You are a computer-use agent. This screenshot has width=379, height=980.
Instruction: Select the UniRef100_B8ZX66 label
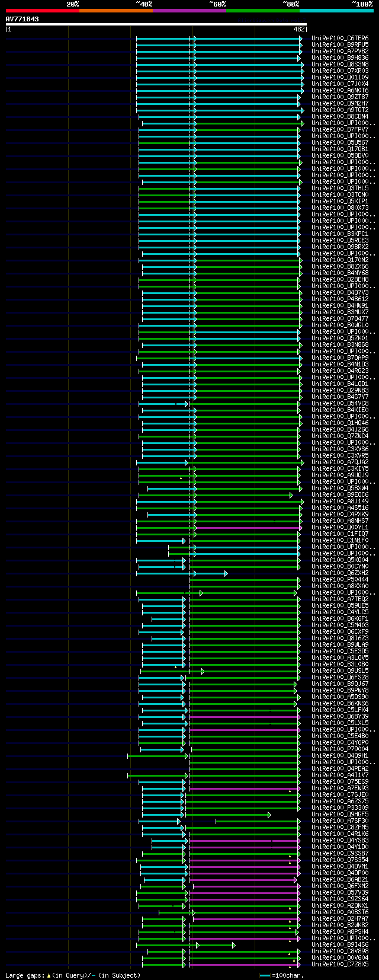pyautogui.click(x=340, y=267)
